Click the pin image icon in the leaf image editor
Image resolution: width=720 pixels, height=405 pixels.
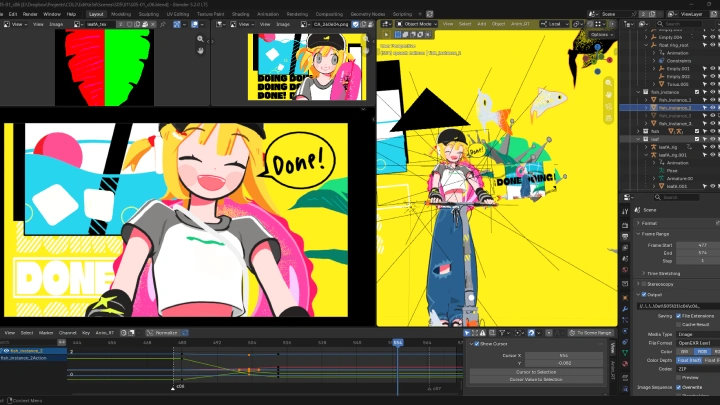(x=163, y=24)
